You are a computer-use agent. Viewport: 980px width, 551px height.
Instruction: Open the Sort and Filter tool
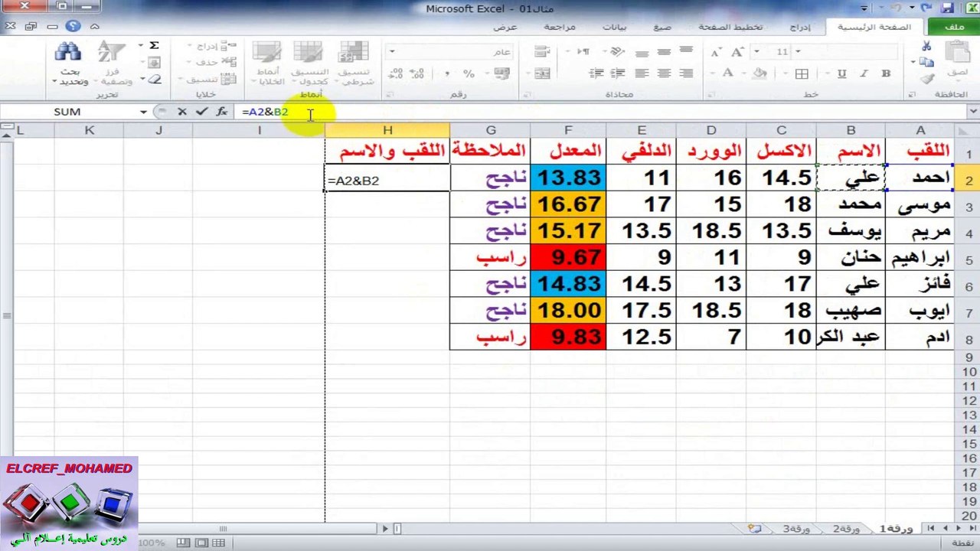click(112, 62)
